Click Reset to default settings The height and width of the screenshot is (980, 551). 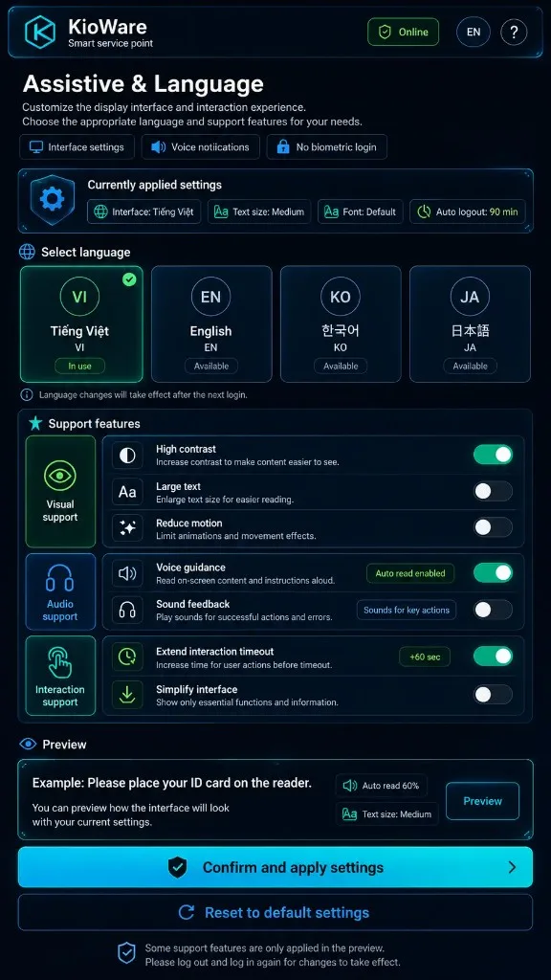tap(275, 912)
